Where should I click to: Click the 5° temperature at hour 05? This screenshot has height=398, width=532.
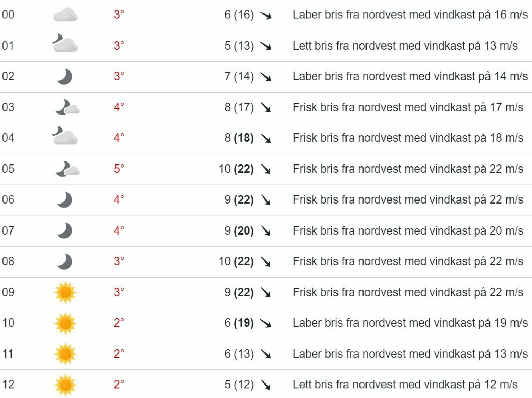pyautogui.click(x=119, y=169)
